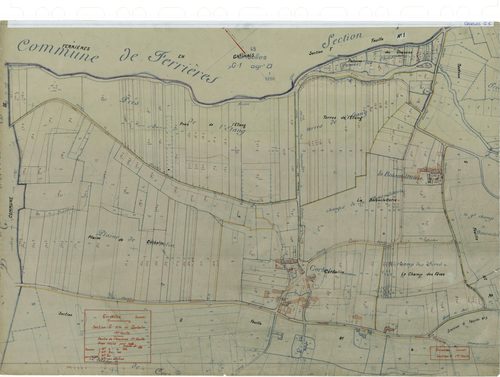Viewport: 500px width, 377px height.
Task: Click the large cursive word "Section"
Action: pos(343,40)
